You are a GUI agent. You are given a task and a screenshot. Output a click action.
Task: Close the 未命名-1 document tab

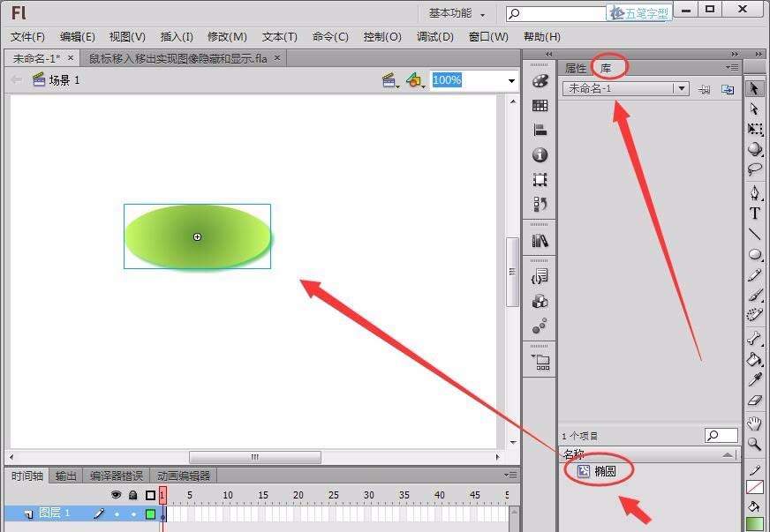(x=71, y=58)
